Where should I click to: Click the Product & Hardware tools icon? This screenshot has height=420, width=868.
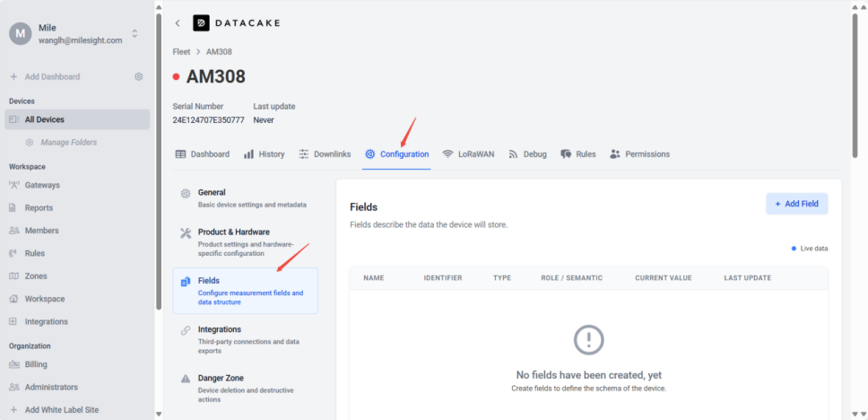tap(186, 232)
